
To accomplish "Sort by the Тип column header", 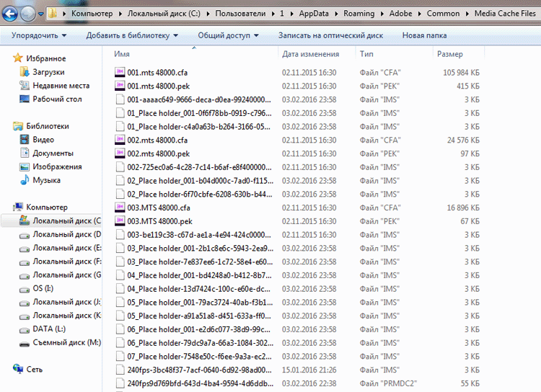I will pyautogui.click(x=366, y=54).
